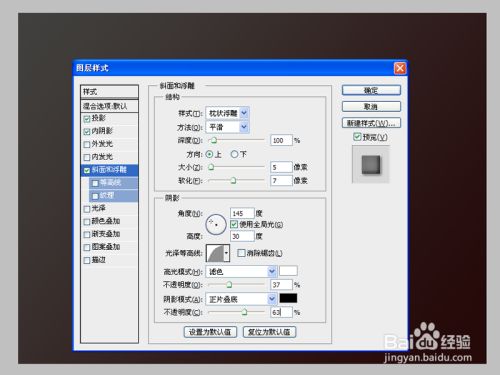
Task: Select the 下 direction radio button
Action: [x=234, y=154]
